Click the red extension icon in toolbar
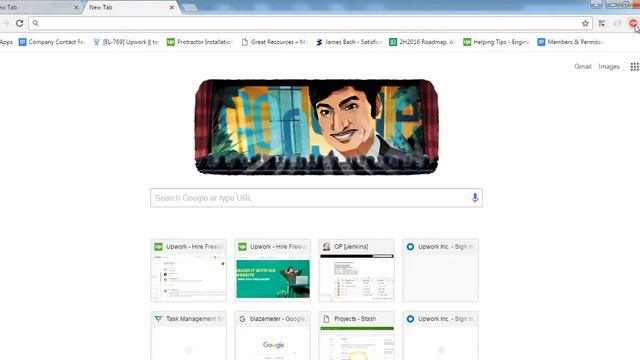 [633, 23]
